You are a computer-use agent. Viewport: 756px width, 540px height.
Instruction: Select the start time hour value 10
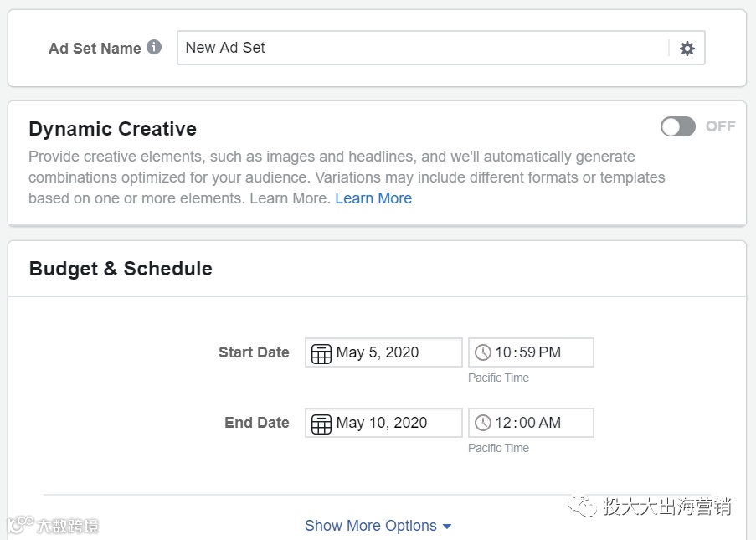[x=503, y=352]
